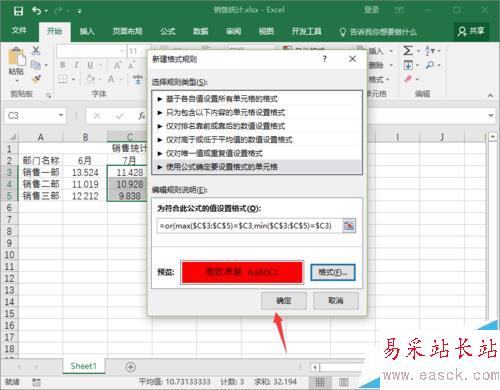This screenshot has height=390, width=500.
Task: Click the Page Layout view status icon
Action: [344, 382]
